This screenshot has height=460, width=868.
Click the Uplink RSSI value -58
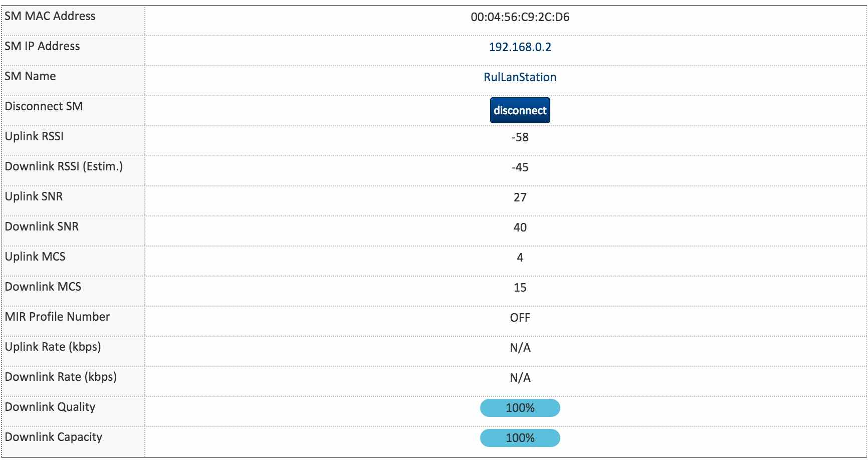pos(520,137)
